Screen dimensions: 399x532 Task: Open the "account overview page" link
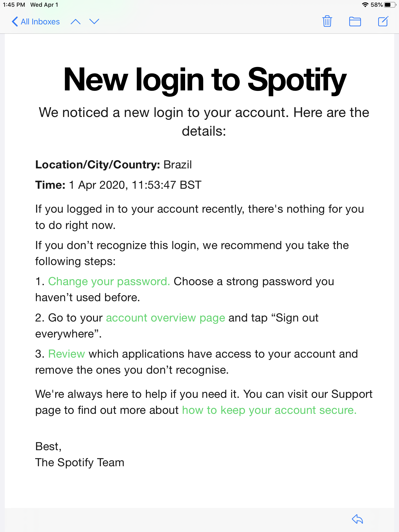point(166,318)
